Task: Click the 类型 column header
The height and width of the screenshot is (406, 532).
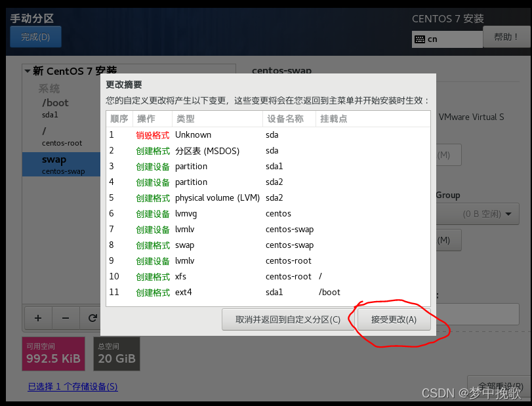Action: pyautogui.click(x=218, y=119)
